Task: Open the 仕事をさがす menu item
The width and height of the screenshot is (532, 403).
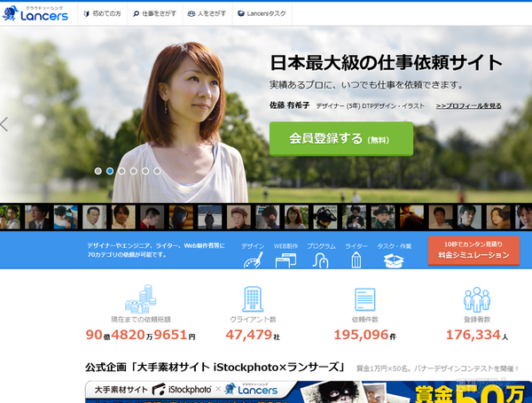Action: point(155,13)
